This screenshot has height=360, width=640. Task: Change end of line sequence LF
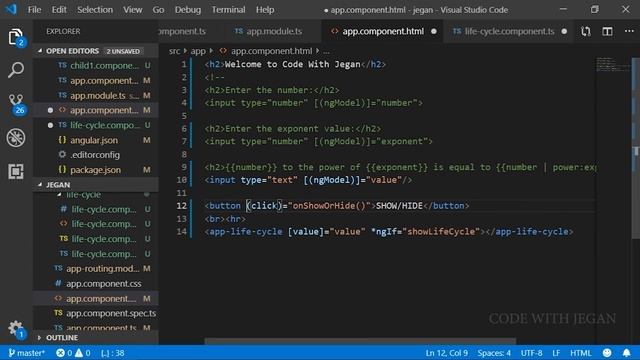click(x=556, y=353)
